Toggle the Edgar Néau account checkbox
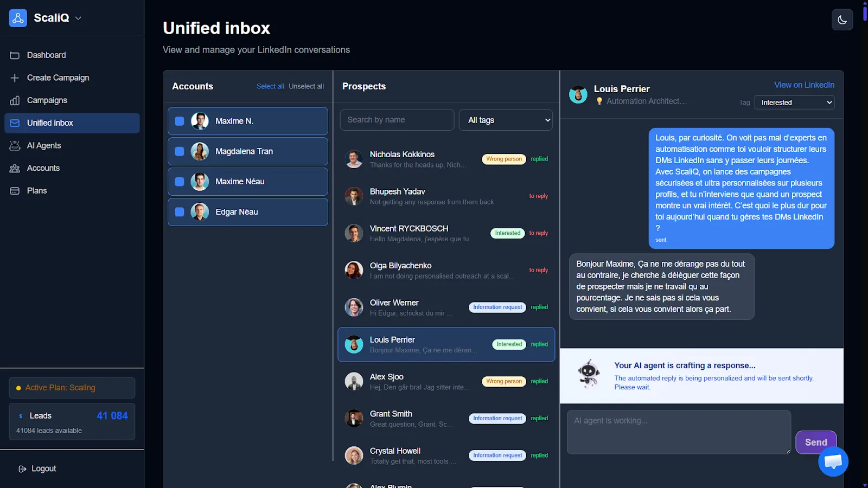Screen dimensions: 868x488 180,212
